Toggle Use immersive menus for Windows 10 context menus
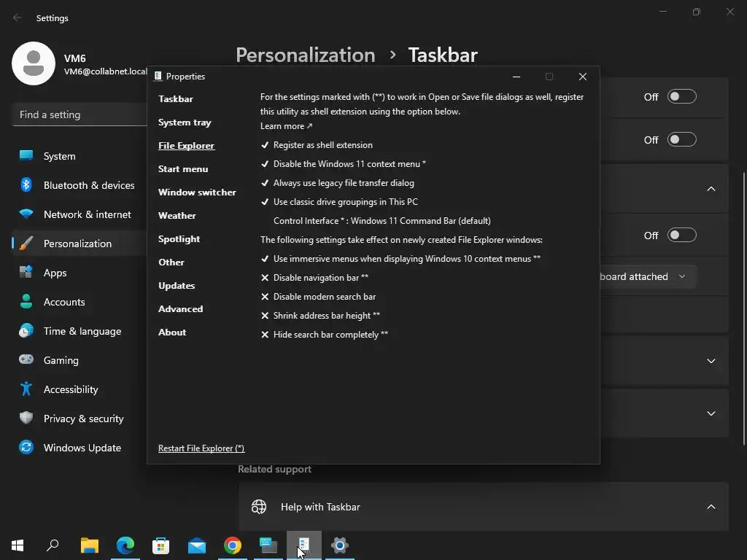Viewport: 747px width, 560px height. click(400, 259)
